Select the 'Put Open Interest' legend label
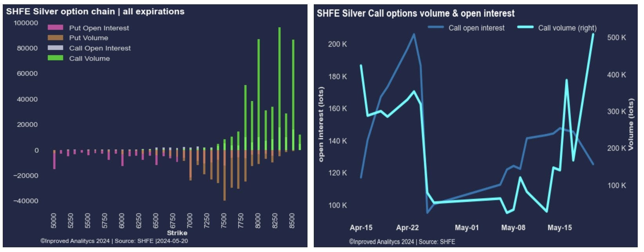Viewport: 644px width, 252px height. 99,28
